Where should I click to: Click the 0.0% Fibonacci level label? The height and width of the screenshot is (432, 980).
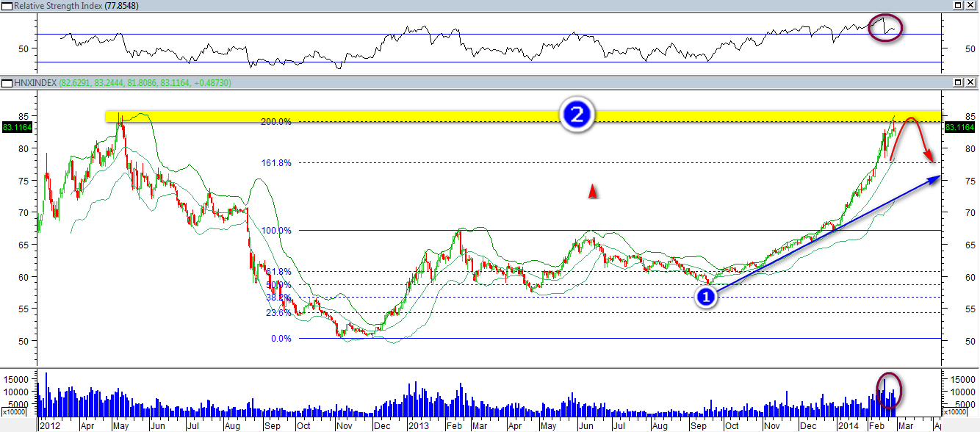[x=281, y=339]
